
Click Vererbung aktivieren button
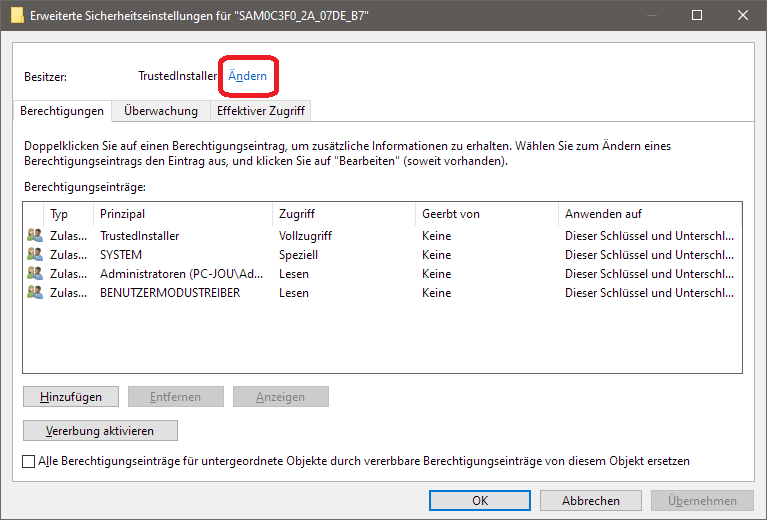point(100,431)
